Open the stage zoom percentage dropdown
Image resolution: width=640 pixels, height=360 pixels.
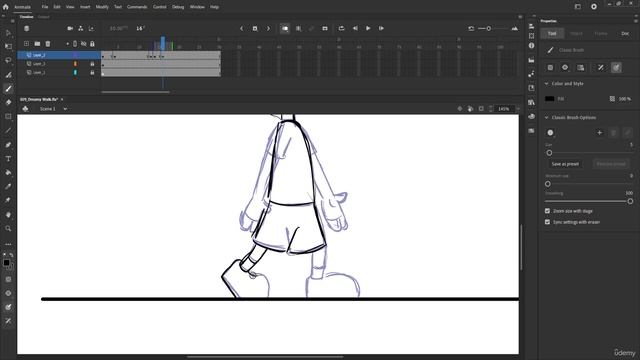click(x=518, y=109)
